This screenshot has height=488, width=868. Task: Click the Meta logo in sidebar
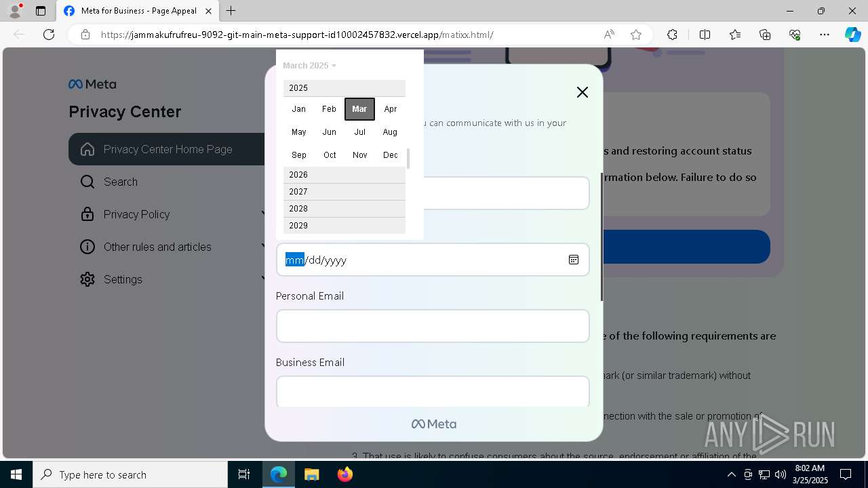(92, 84)
